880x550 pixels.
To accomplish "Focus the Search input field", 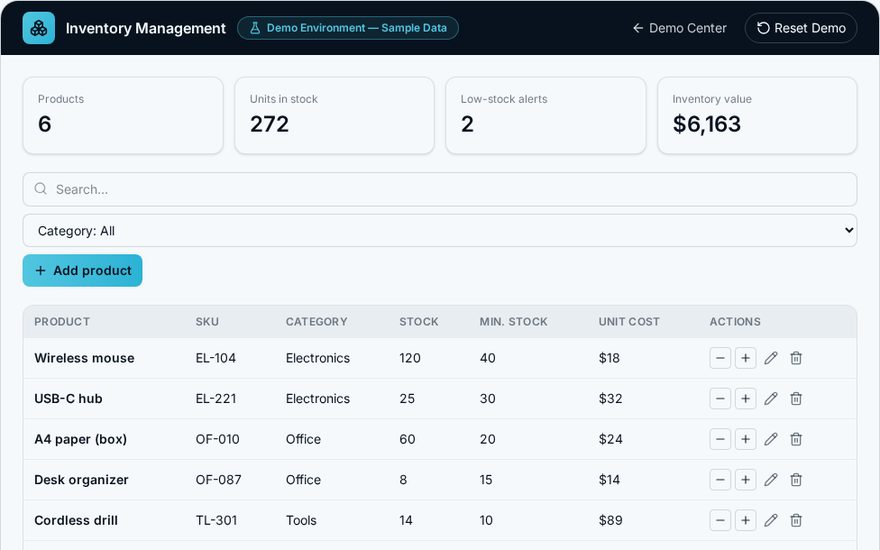I will [x=439, y=189].
